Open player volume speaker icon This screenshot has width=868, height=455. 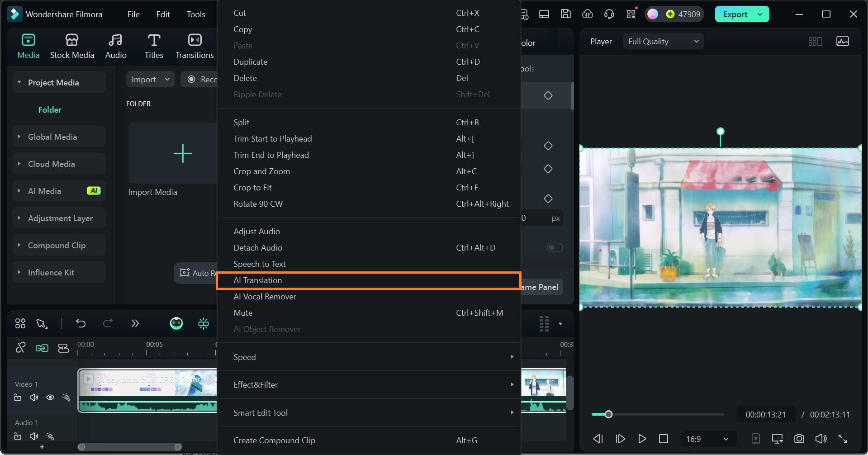tap(821, 439)
